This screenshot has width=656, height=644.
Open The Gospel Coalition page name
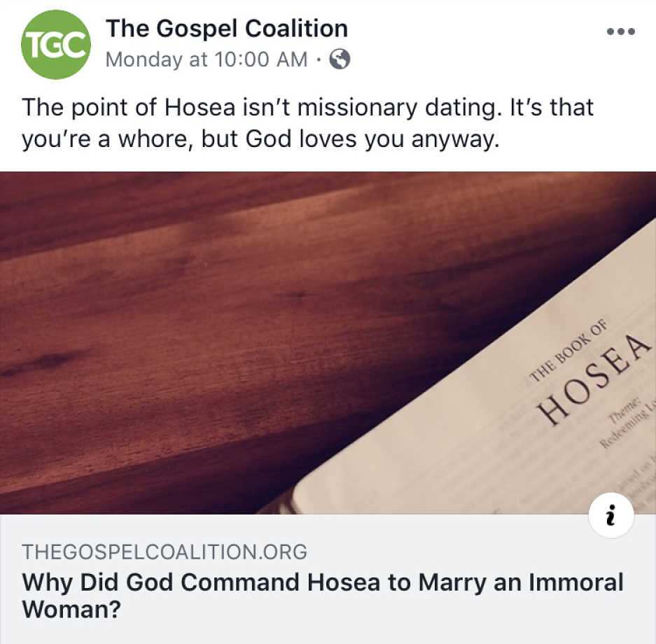(227, 29)
